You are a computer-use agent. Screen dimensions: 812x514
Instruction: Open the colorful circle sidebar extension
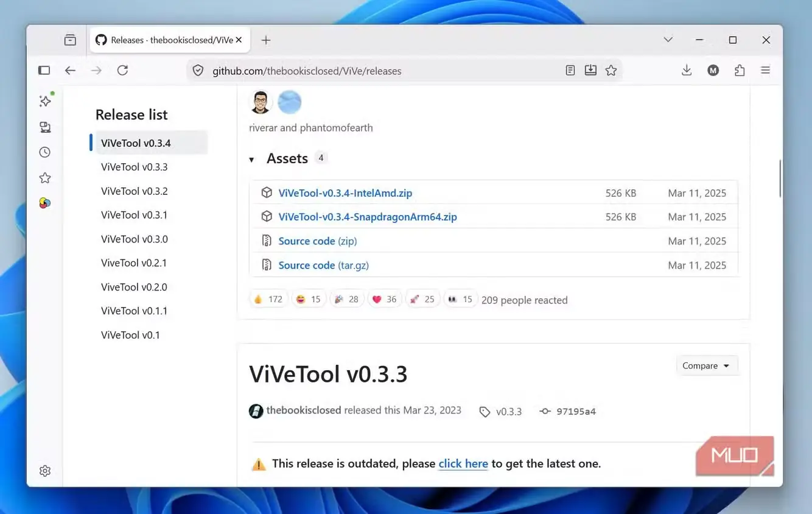point(45,203)
